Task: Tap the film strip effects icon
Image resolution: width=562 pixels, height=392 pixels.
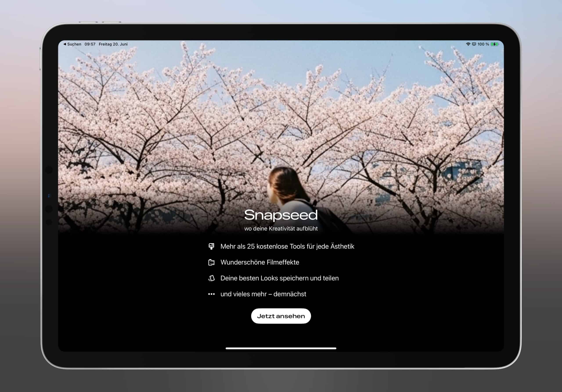Action: click(x=211, y=262)
